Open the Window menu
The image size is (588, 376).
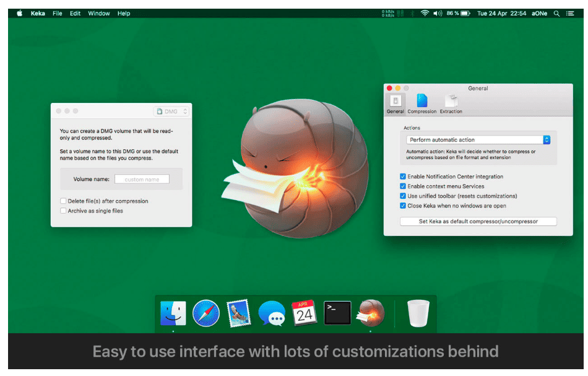pyautogui.click(x=99, y=14)
